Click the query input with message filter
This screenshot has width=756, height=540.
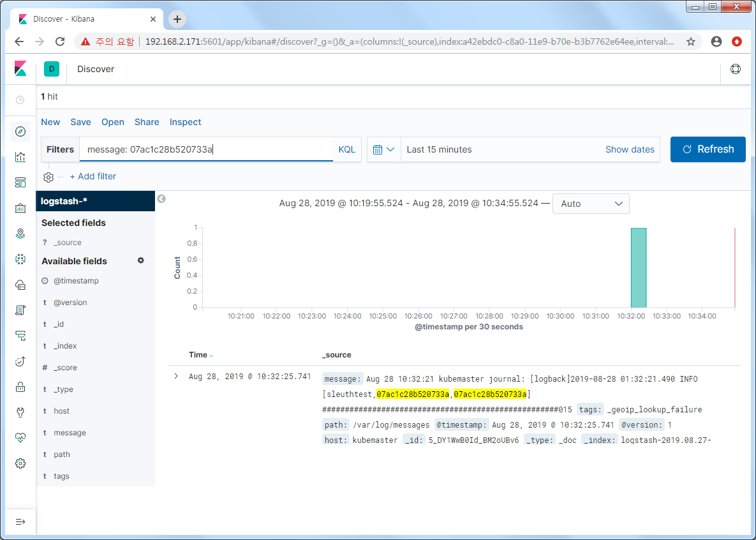pos(206,149)
